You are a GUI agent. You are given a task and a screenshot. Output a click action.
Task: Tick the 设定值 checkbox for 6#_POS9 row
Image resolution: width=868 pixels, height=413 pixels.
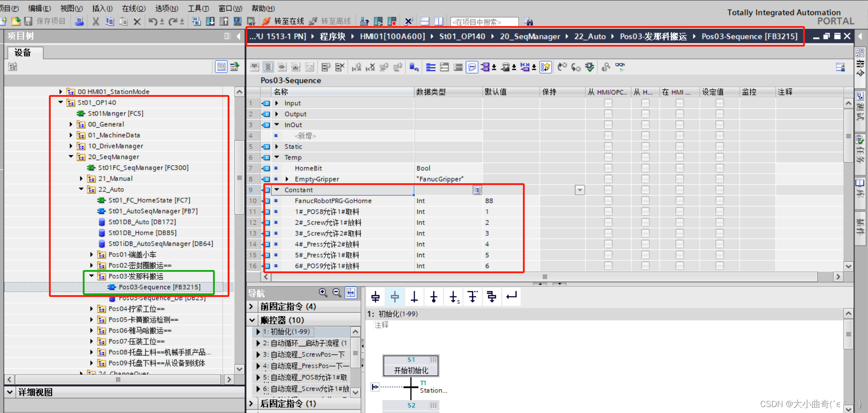point(719,266)
